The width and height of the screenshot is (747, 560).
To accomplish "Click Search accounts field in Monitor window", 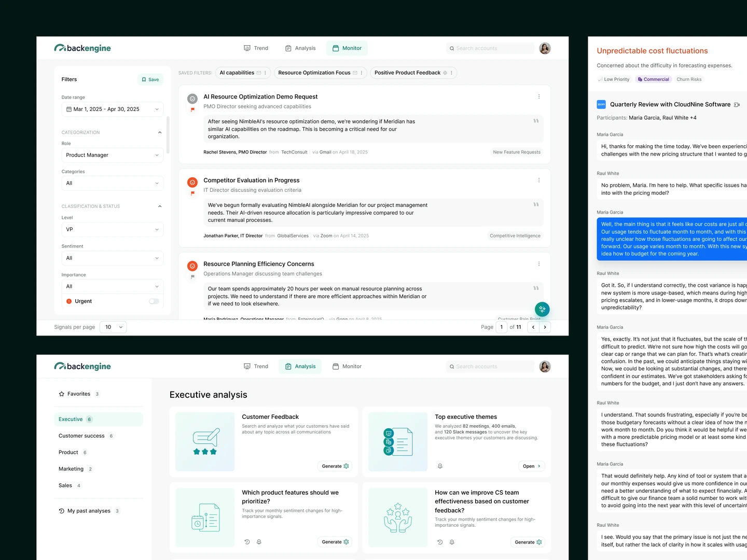I will pos(490,48).
